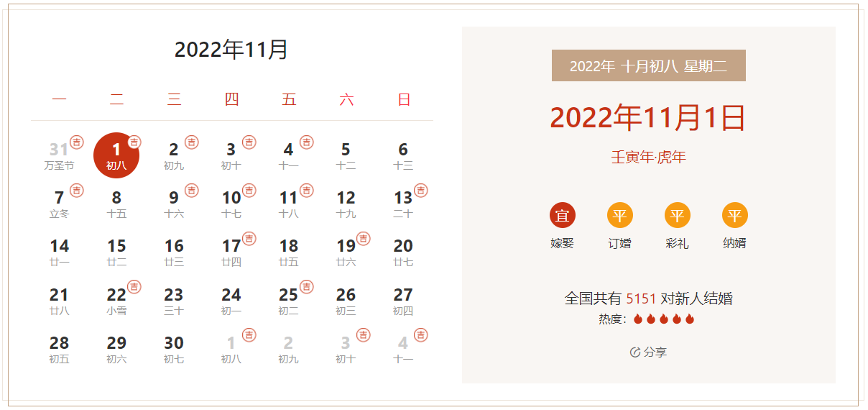868x410 pixels.
Task: Pick November 23 三十 date
Action: pyautogui.click(x=174, y=301)
